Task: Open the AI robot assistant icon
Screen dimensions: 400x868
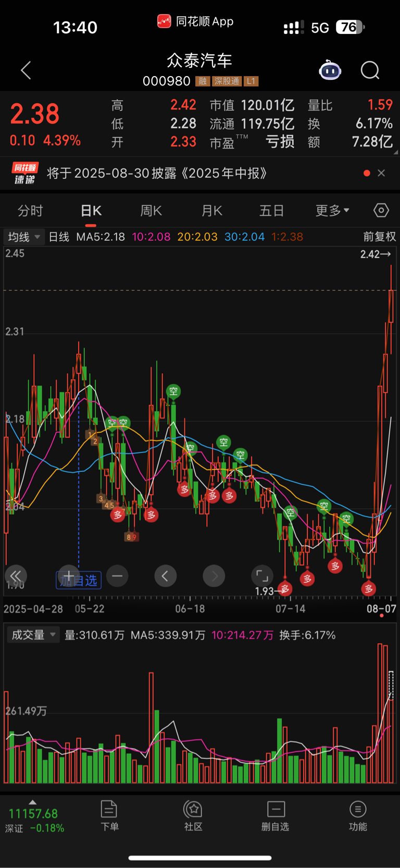Action: [330, 70]
